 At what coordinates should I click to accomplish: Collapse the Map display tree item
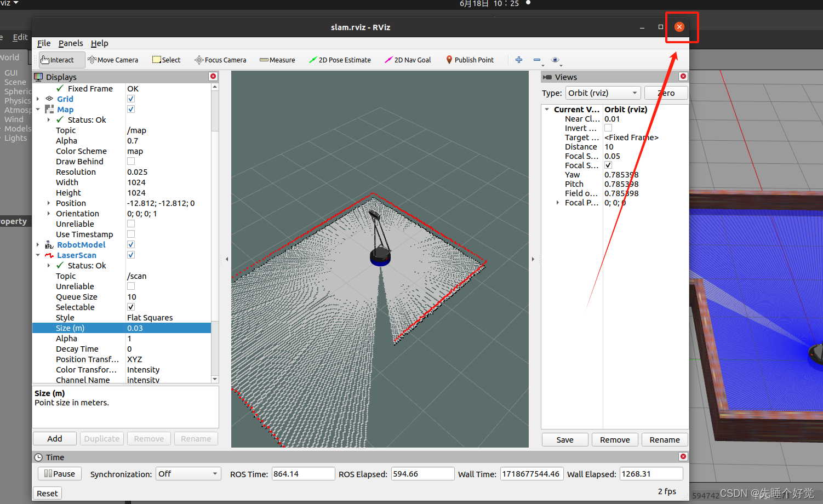(38, 110)
